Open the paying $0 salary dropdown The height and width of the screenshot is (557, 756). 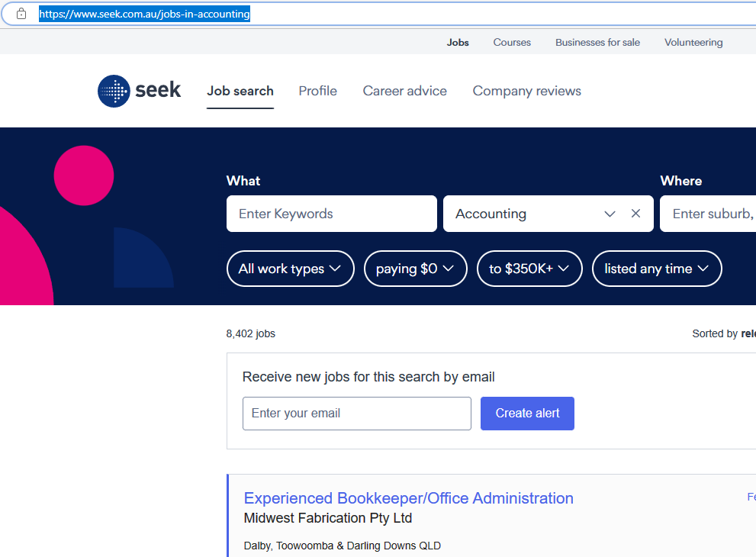point(415,269)
